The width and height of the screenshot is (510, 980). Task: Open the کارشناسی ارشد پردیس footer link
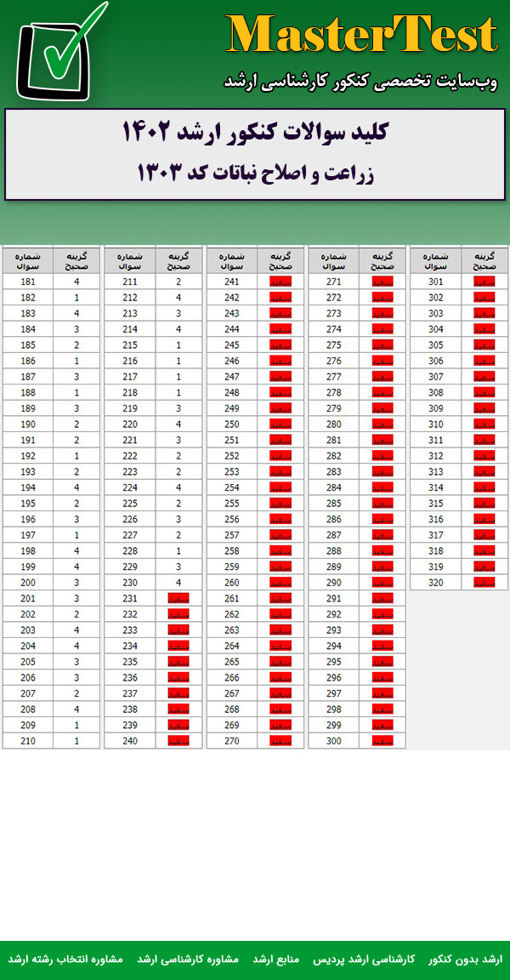[x=377, y=959]
